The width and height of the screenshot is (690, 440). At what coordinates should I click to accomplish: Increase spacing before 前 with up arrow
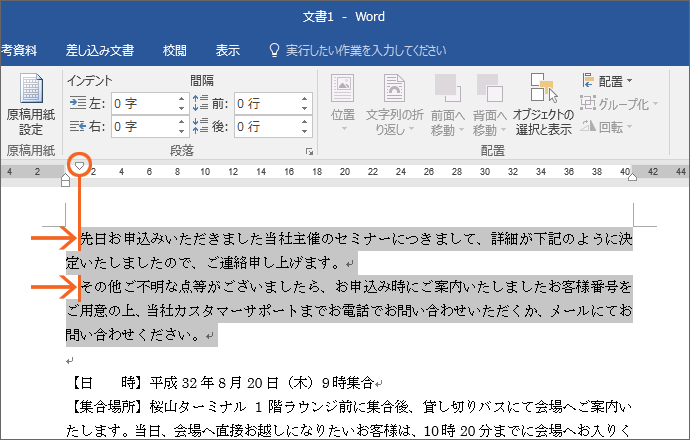(305, 99)
